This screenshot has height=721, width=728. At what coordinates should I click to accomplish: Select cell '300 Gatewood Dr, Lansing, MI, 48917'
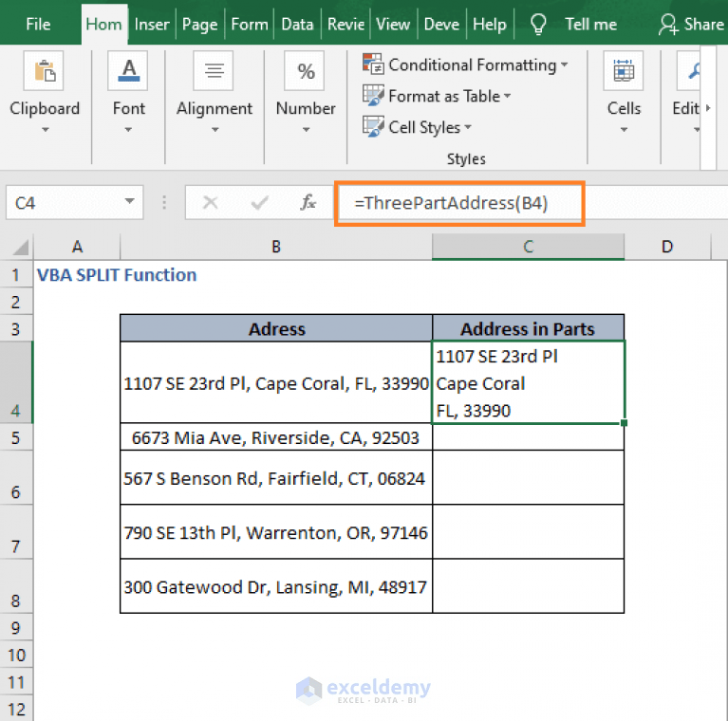pyautogui.click(x=276, y=586)
